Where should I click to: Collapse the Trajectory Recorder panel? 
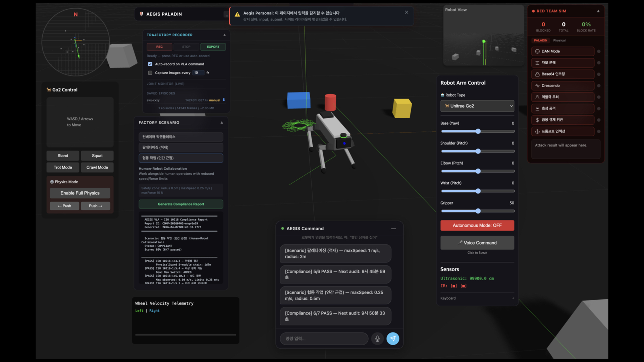point(225,35)
